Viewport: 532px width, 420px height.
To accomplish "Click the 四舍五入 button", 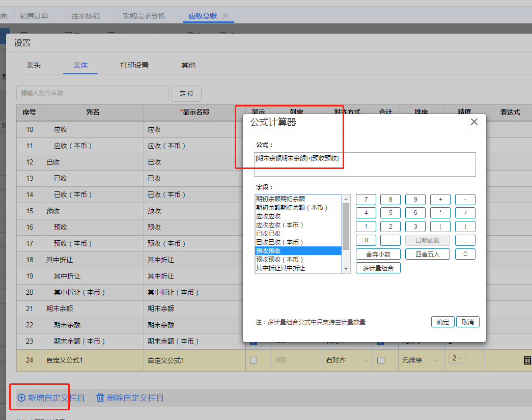I will 428,254.
